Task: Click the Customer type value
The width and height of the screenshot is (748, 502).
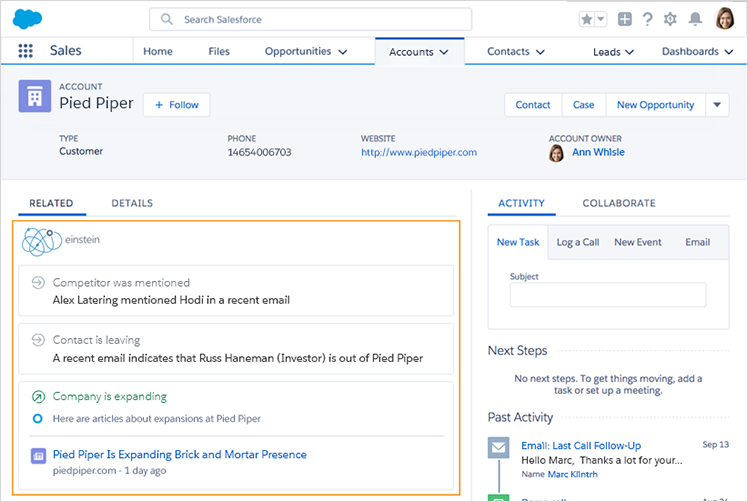Action: pos(81,151)
